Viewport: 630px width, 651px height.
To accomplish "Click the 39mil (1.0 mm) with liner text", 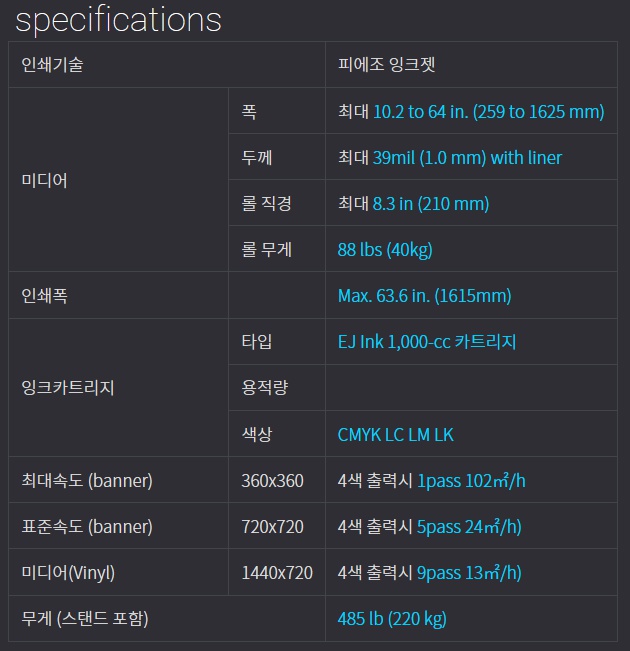I will pos(467,158).
